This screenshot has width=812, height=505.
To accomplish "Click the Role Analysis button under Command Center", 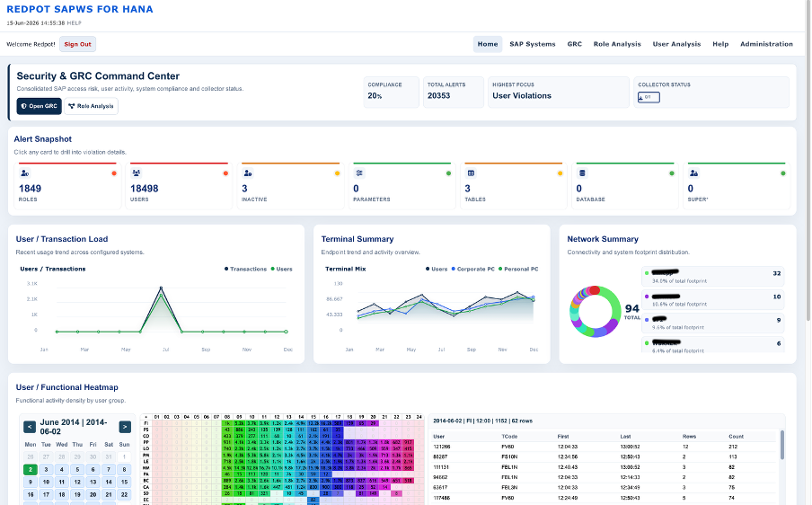I will tap(91, 106).
